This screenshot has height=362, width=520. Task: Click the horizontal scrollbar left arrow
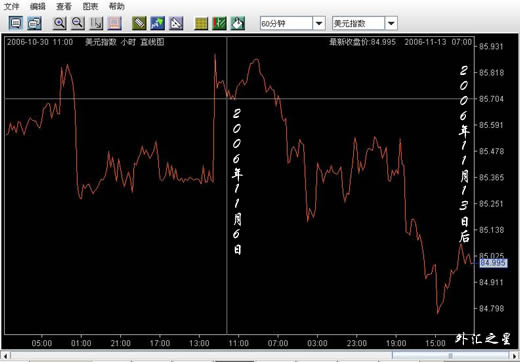click(x=5, y=355)
